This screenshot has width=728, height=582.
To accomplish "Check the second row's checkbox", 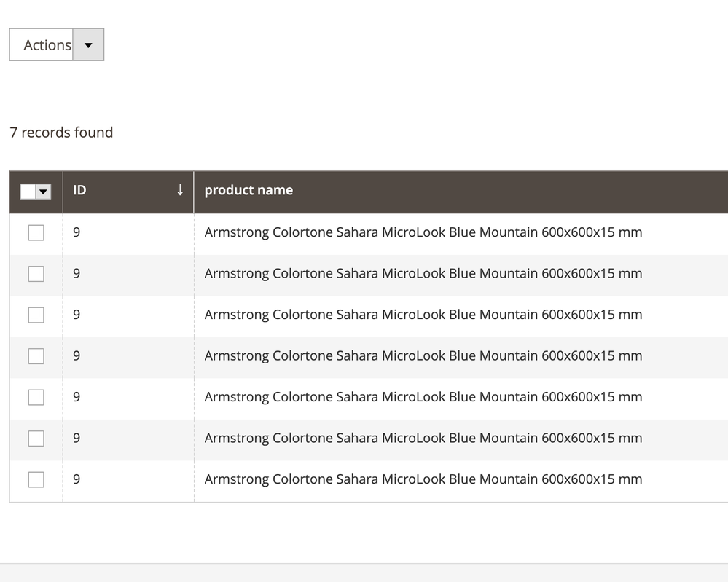I will click(36, 274).
